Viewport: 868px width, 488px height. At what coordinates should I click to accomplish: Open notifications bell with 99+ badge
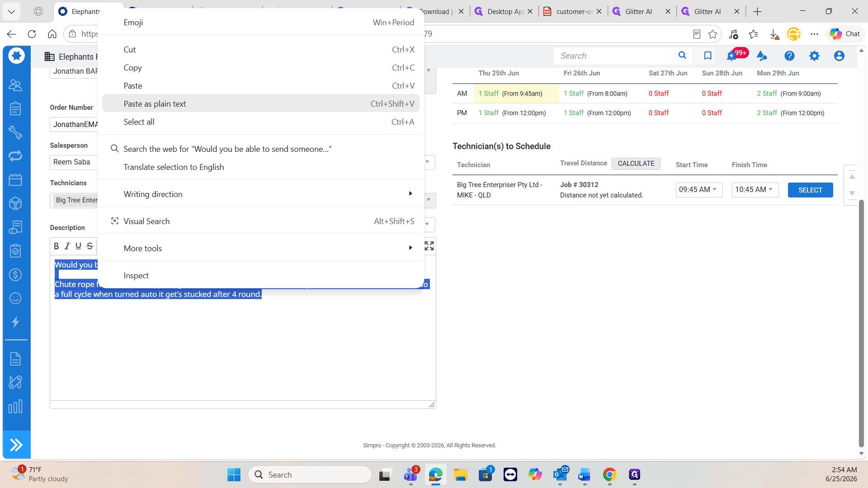pos(731,56)
